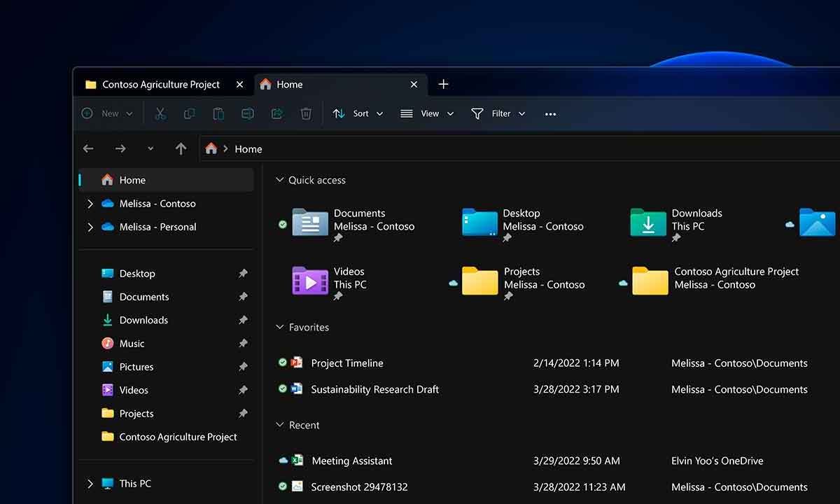The image size is (840, 504).
Task: Expand This PC in the sidebar
Action: coord(90,483)
